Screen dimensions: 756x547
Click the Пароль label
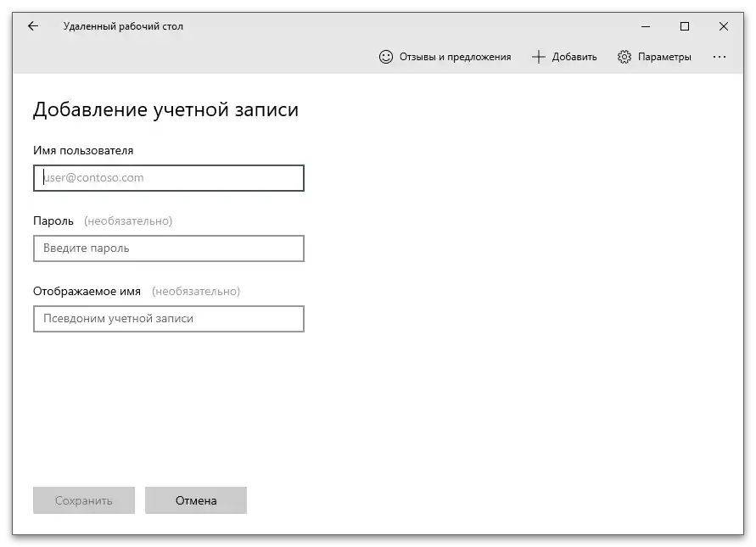pyautogui.click(x=53, y=220)
